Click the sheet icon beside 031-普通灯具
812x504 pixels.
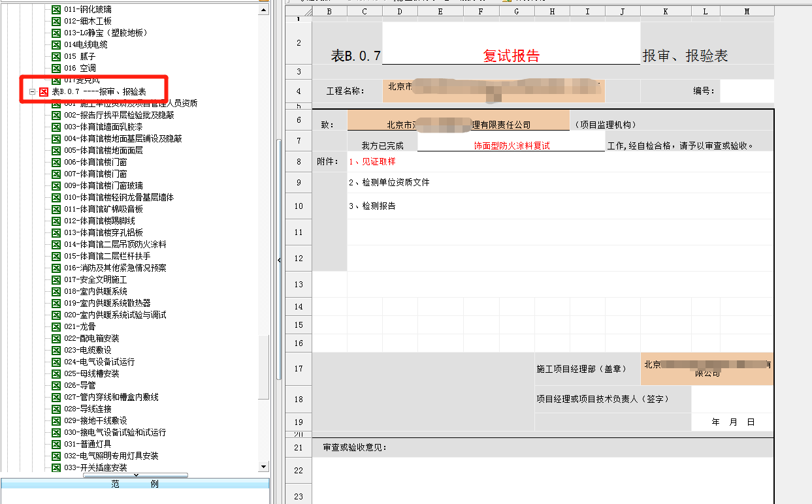[x=56, y=444]
